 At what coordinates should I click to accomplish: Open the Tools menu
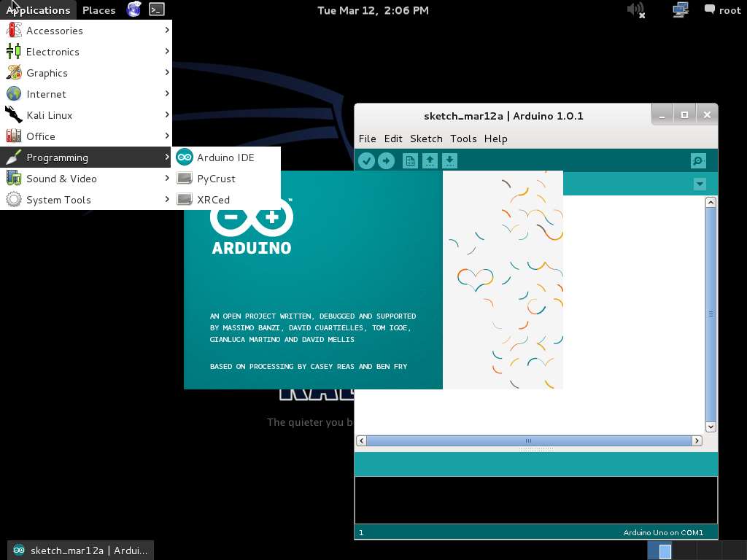(x=463, y=139)
